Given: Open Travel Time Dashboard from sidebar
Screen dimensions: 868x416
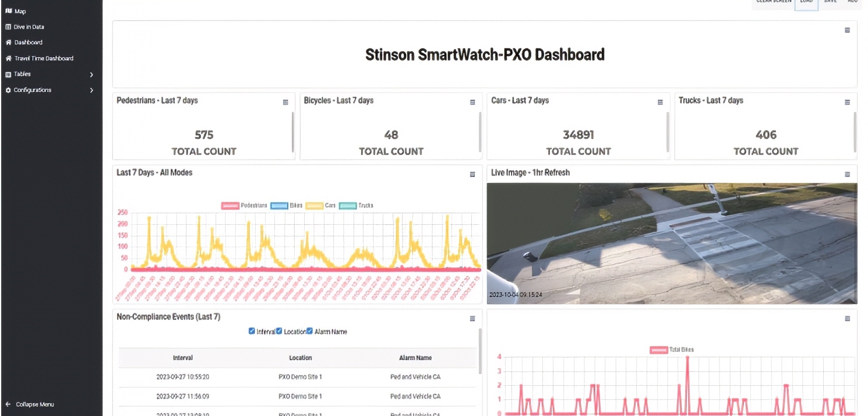Looking at the screenshot, I should tap(43, 58).
